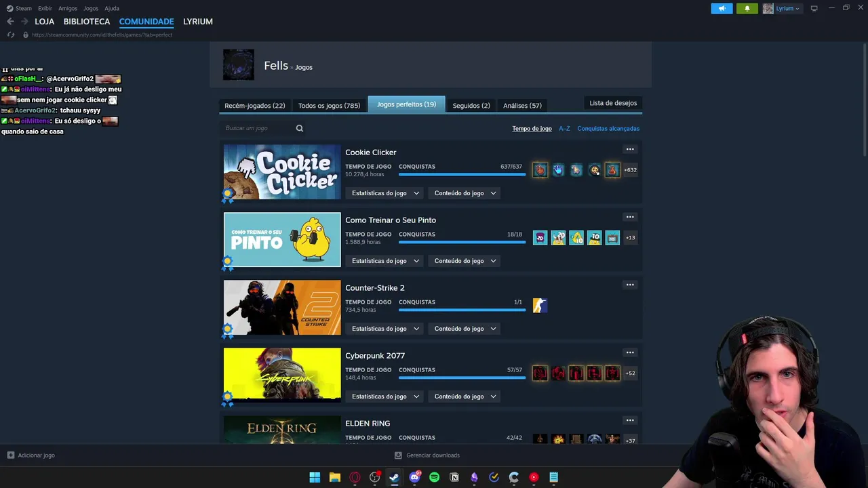Image resolution: width=868 pixels, height=488 pixels.
Task: Click the first Cookie Clicker achievement icon
Action: coord(540,170)
